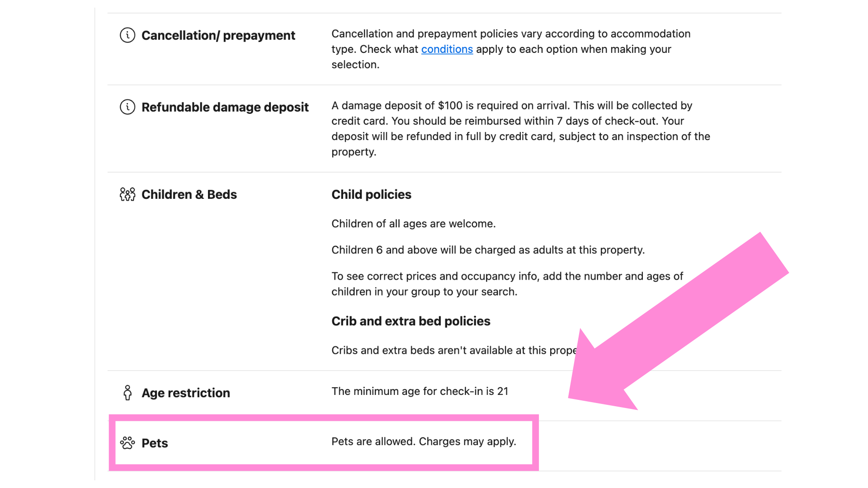Click 'Children of all ages are welcome' text

click(x=413, y=224)
